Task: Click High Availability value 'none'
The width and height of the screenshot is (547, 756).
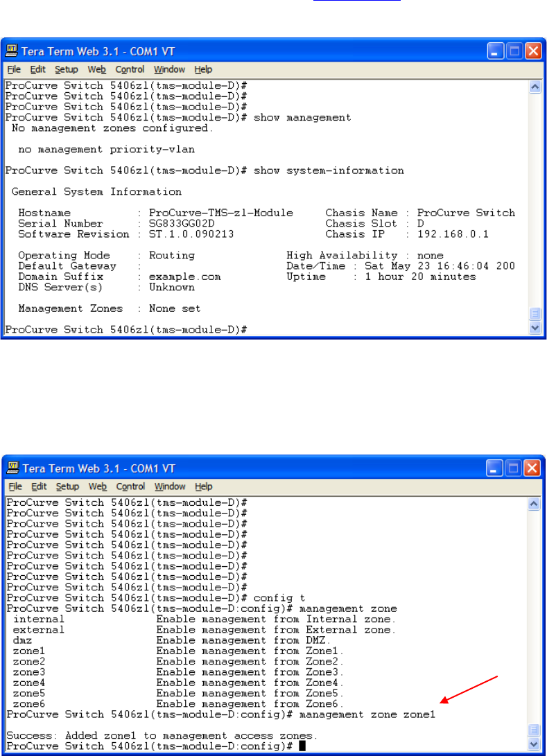Action: coord(431,256)
